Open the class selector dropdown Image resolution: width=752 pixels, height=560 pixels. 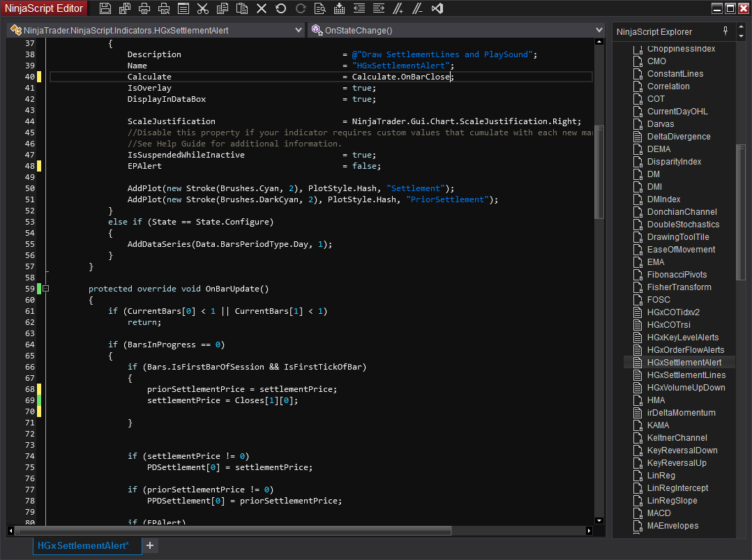click(x=299, y=31)
